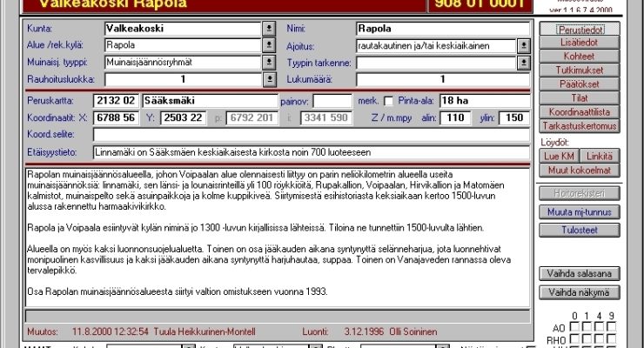Check the AO row box under column 9
Screen dimensions: 644x348
tap(613, 327)
